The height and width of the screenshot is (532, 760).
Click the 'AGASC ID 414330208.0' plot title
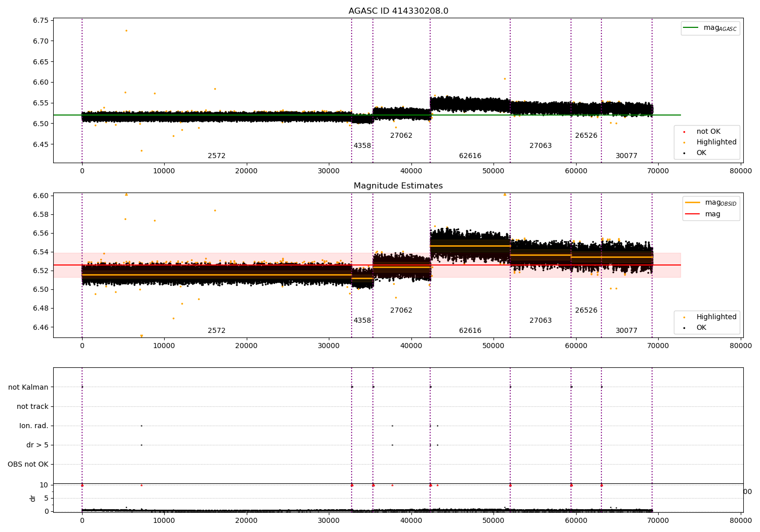point(398,11)
